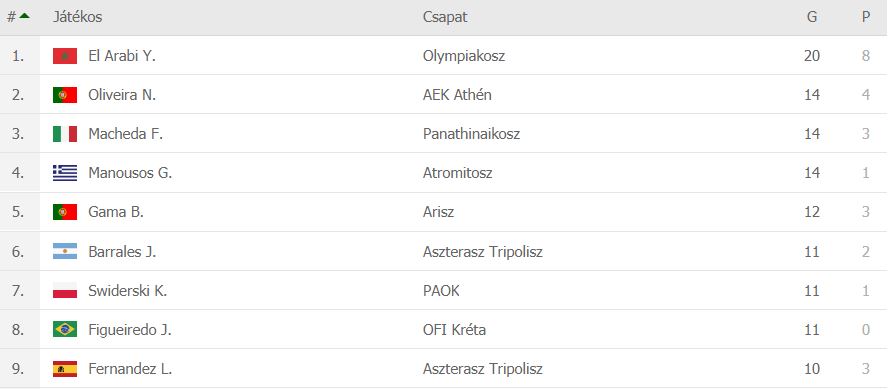Open the Panathinaikosz team link
Screen dimensions: 889x389
coord(471,134)
